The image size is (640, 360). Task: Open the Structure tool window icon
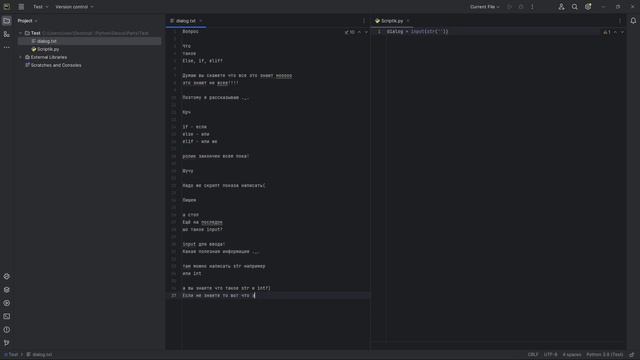[x=7, y=34]
